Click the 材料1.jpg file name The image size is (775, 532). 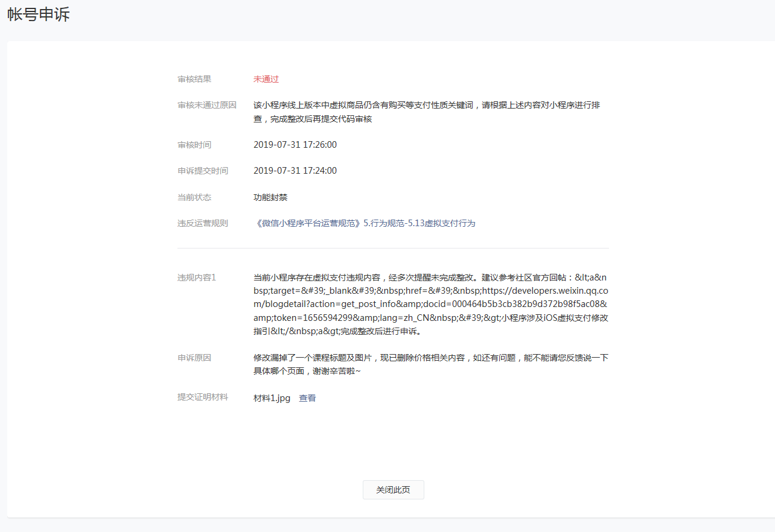pos(272,398)
